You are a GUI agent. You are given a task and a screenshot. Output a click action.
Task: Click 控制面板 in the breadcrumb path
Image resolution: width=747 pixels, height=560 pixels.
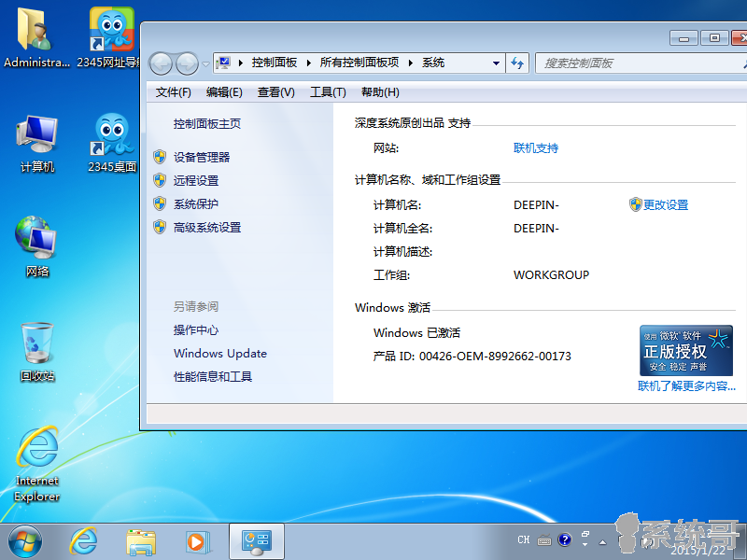275,63
